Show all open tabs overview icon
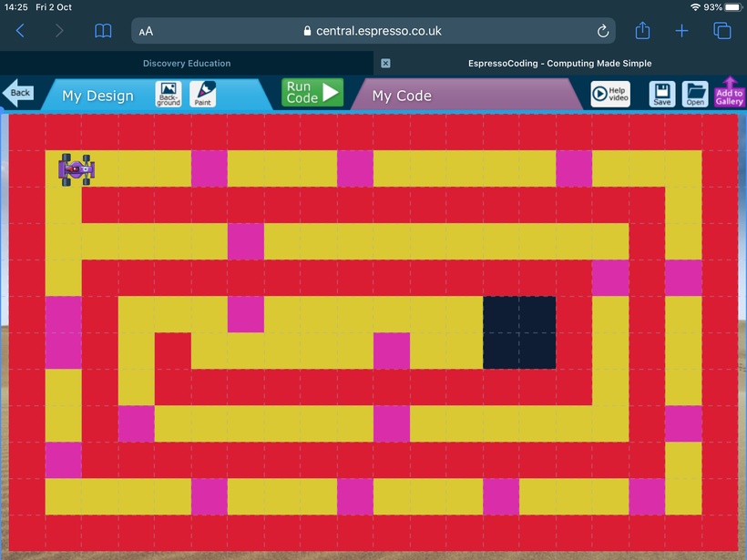 pyautogui.click(x=721, y=31)
